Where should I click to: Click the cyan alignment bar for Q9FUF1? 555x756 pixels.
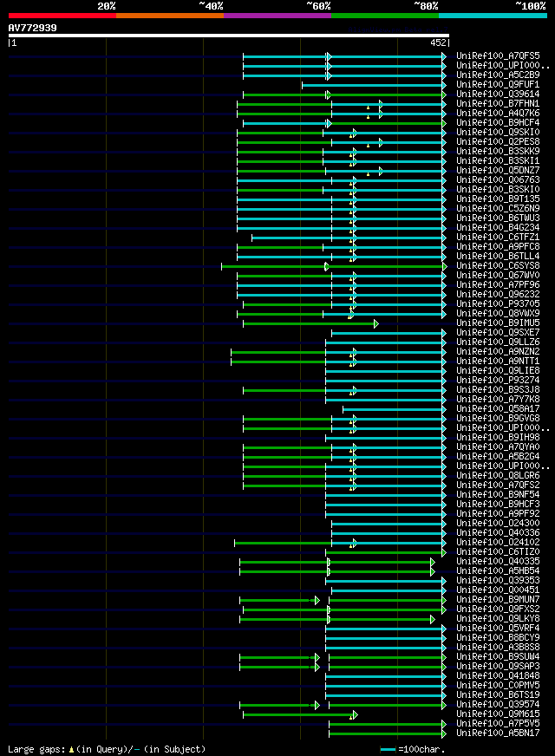374,85
